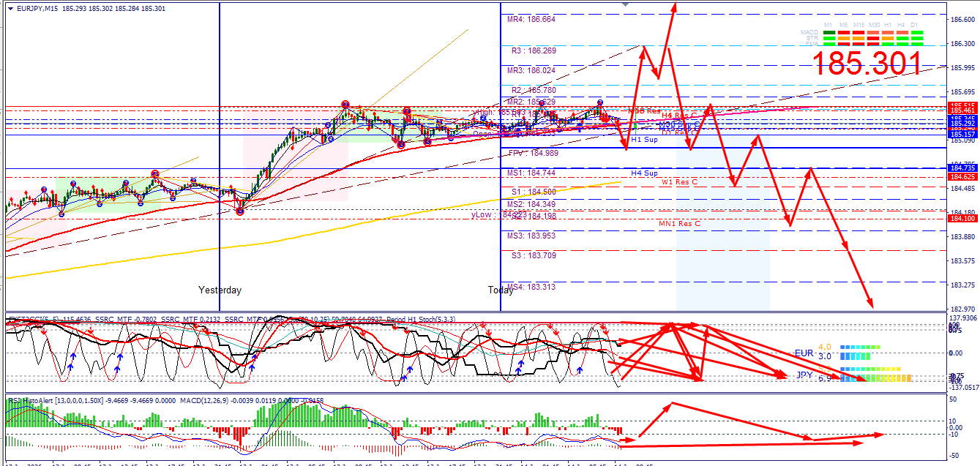Click the MS4: 183.313 label
This screenshot has height=466, width=980.
coord(531,287)
